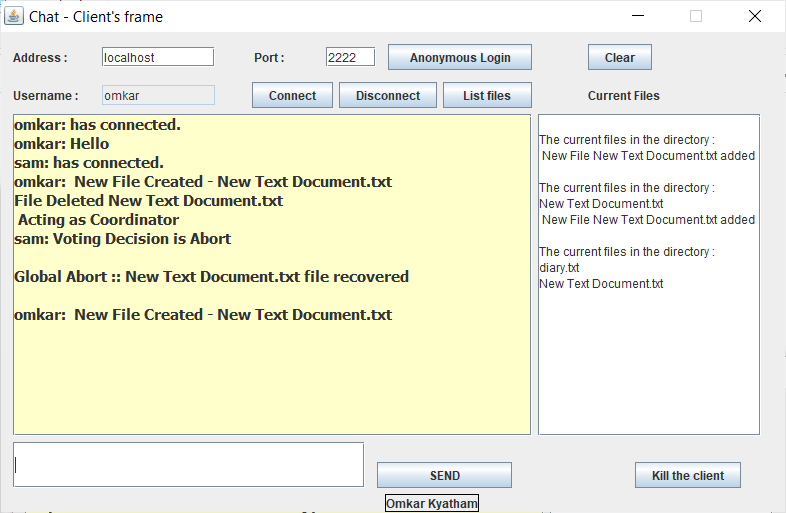Click the Anonymous Login button
The height and width of the screenshot is (513, 786).
tap(460, 57)
